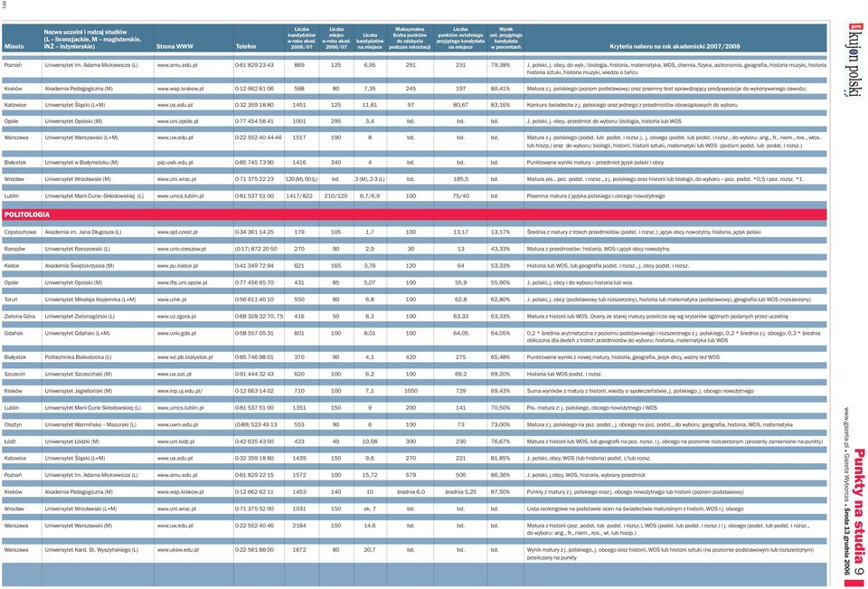Viewport: 868px width, 589px height.
Task: Select 'Uniwersytet Warmińsko – Mazurski (L)' cell
Action: [x=90, y=424]
